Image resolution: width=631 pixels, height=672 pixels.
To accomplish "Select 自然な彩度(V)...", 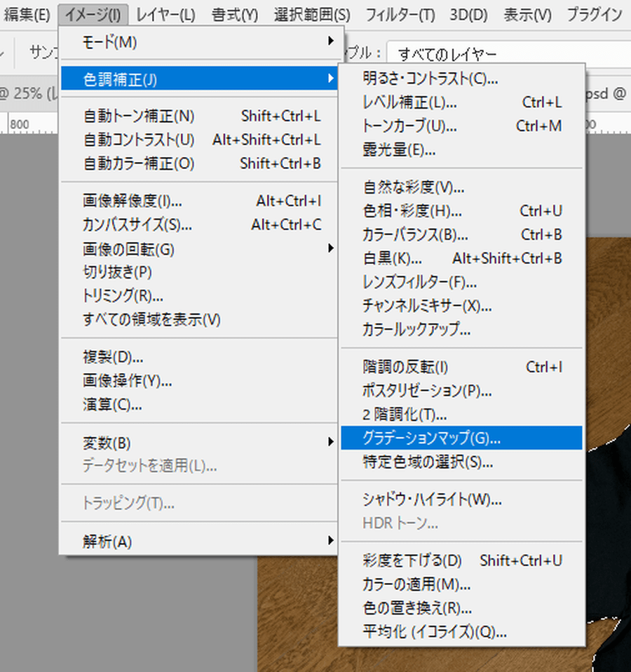I will 461,187.
